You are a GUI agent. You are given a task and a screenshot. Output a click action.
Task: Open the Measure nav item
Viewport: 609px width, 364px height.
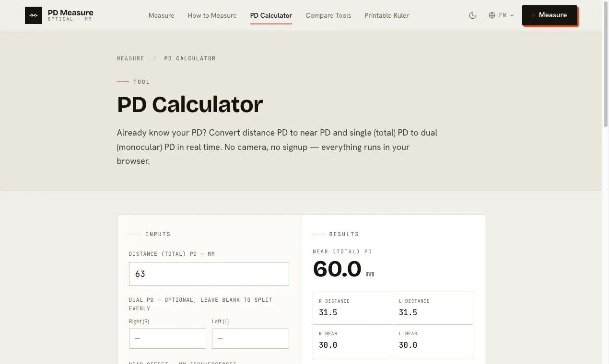click(x=162, y=15)
